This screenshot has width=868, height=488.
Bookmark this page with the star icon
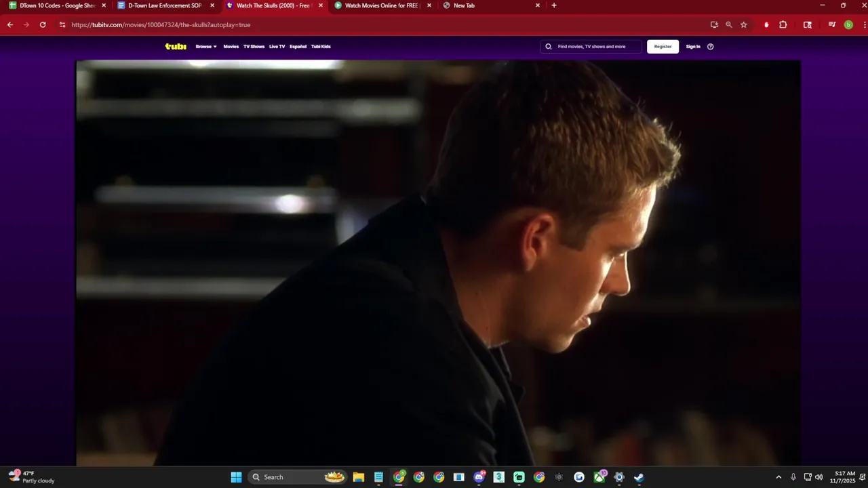[744, 24]
